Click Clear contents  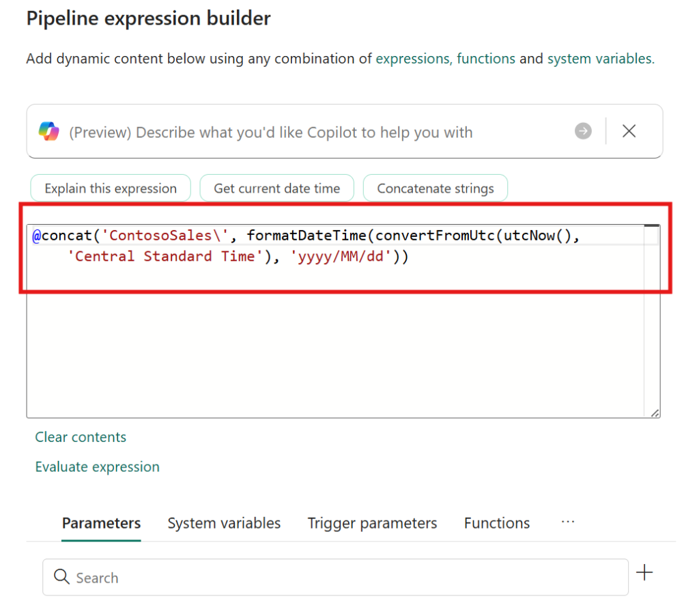click(x=80, y=436)
